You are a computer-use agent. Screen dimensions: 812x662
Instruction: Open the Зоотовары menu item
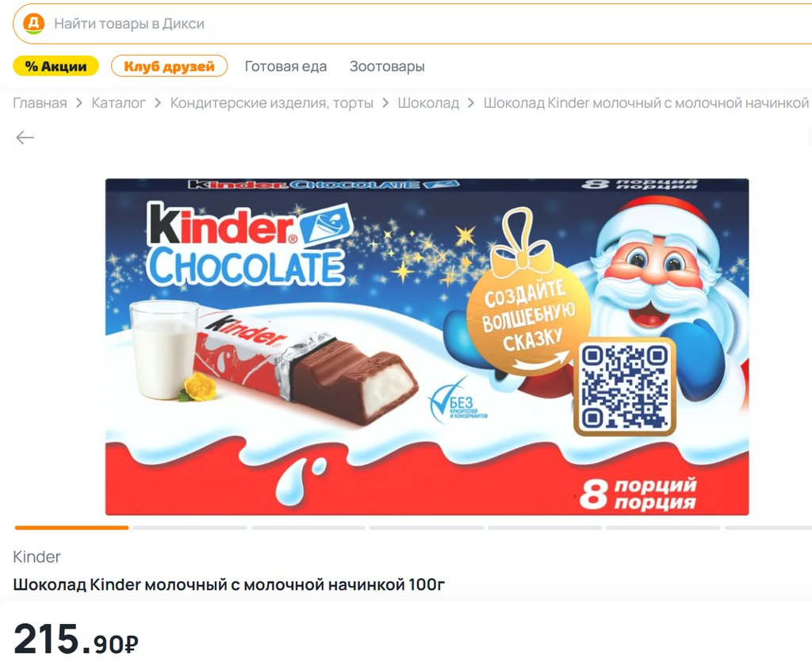387,67
